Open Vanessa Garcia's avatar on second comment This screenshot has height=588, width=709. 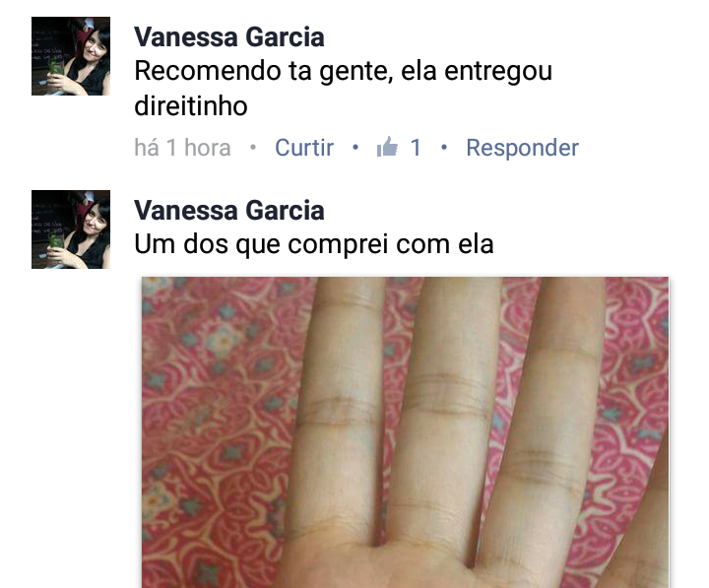(x=71, y=229)
